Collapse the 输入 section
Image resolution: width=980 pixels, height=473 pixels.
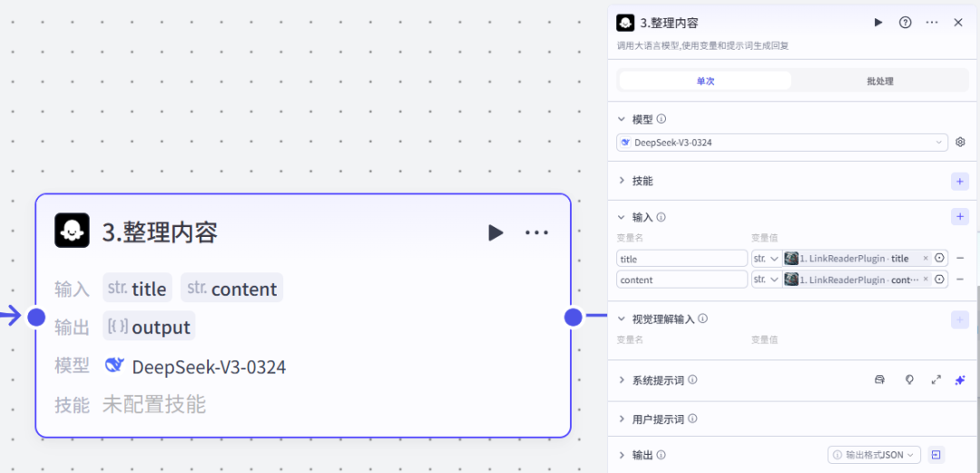tap(622, 217)
